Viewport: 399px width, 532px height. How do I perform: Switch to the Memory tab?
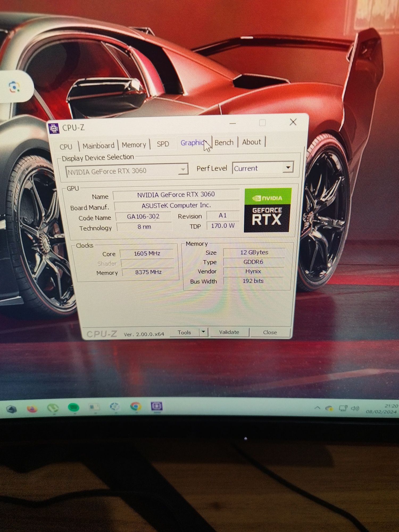click(134, 145)
